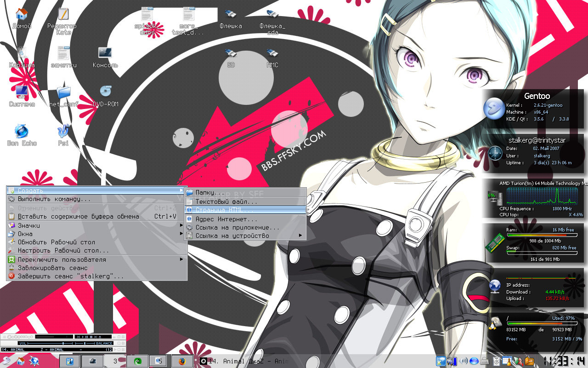588x368 pixels.
Task: Click the player's stop button
Action: [91, 337]
